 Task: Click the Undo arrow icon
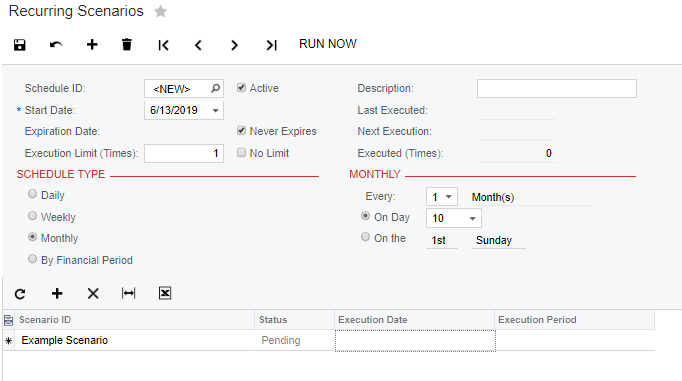pos(56,45)
